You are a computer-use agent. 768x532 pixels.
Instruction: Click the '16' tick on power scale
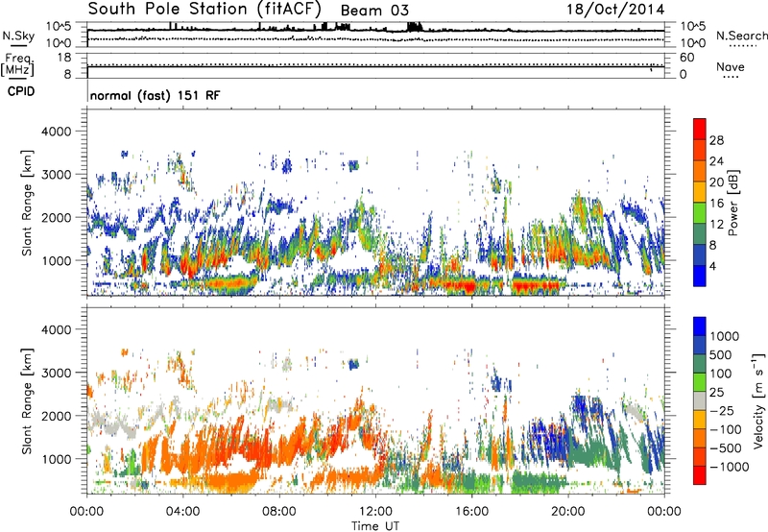point(716,204)
